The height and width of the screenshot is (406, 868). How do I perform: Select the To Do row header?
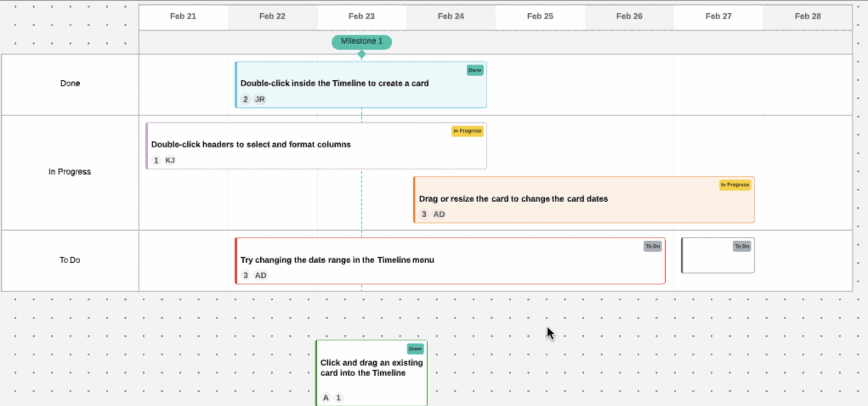pyautogui.click(x=70, y=260)
